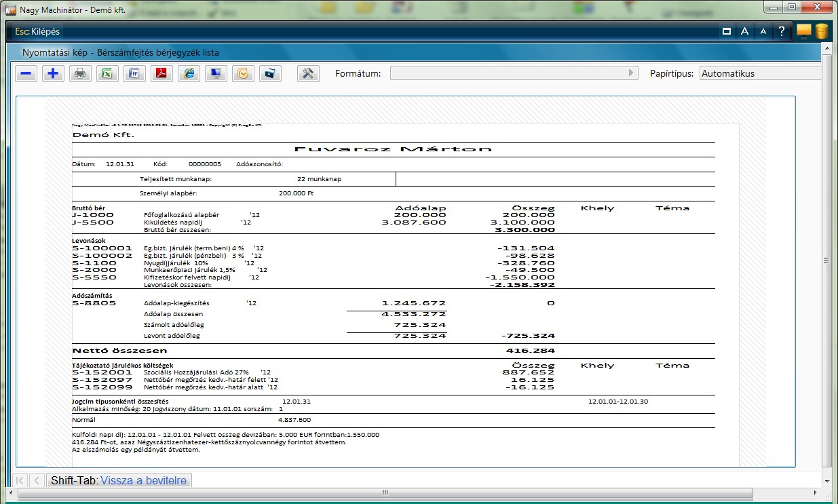The height and width of the screenshot is (504, 838).
Task: Export the payslip as PDF
Action: tap(161, 74)
